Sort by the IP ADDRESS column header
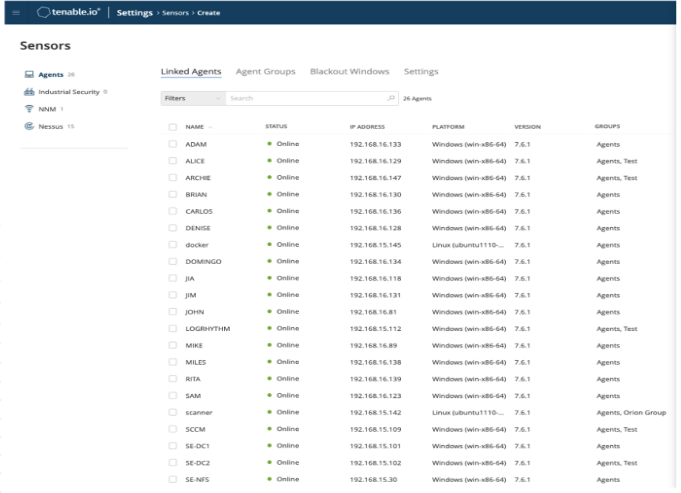The width and height of the screenshot is (681, 493). pos(367,127)
